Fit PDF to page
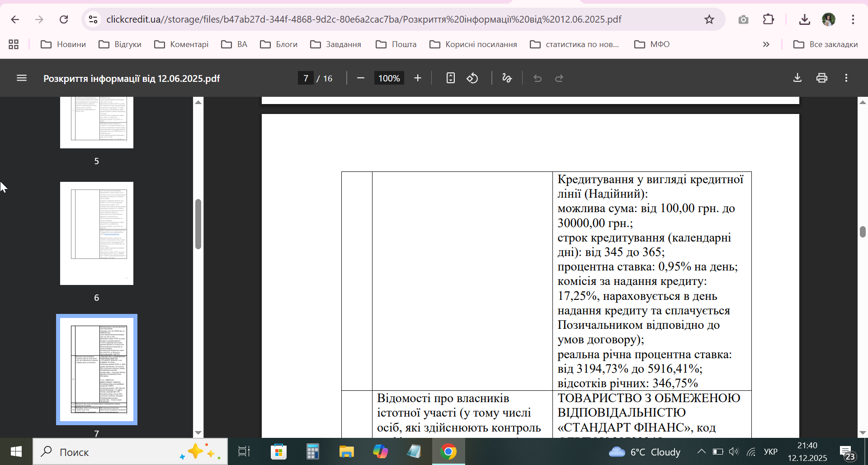 click(x=450, y=78)
